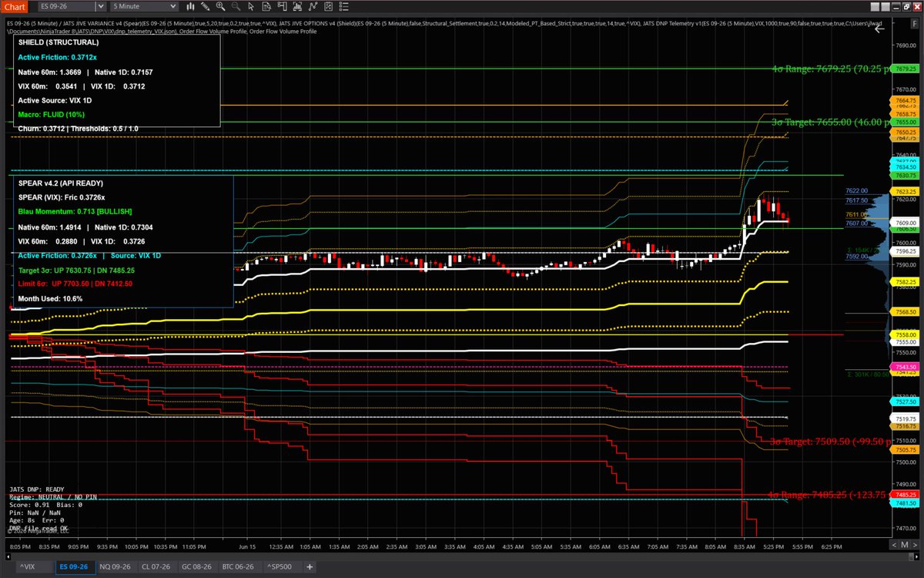The image size is (924, 578).
Task: Click the "SPEAR v4.2 (API READY)" heading
Action: pyautogui.click(x=60, y=183)
